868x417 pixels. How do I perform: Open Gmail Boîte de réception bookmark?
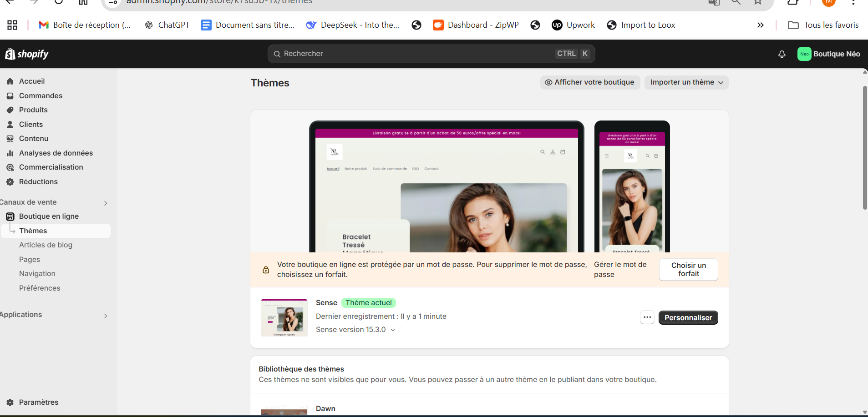pyautogui.click(x=85, y=25)
